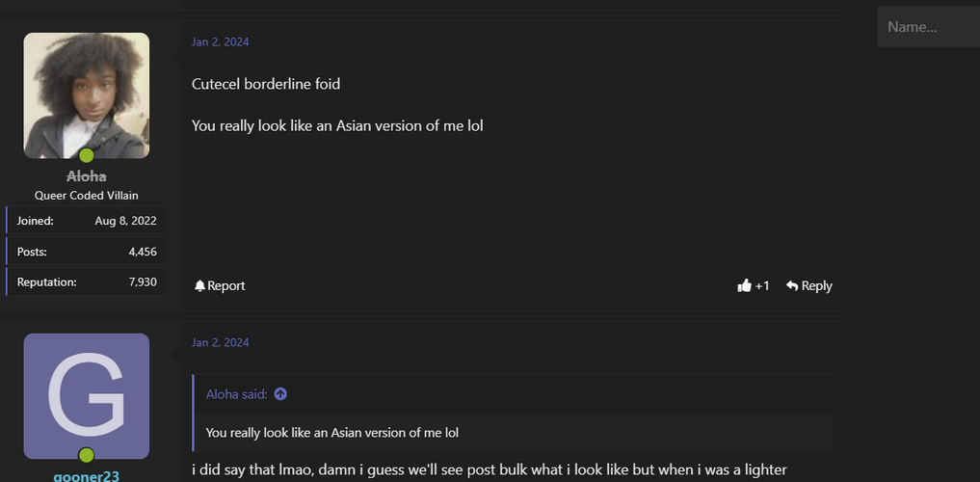Click gooner23's green online status dot
Screen dimensions: 980x482
87,455
